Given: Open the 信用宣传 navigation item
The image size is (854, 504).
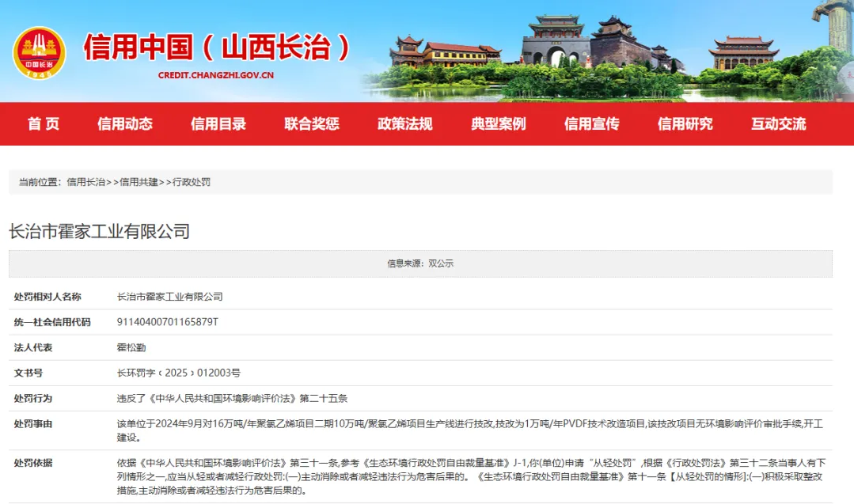Looking at the screenshot, I should (592, 124).
